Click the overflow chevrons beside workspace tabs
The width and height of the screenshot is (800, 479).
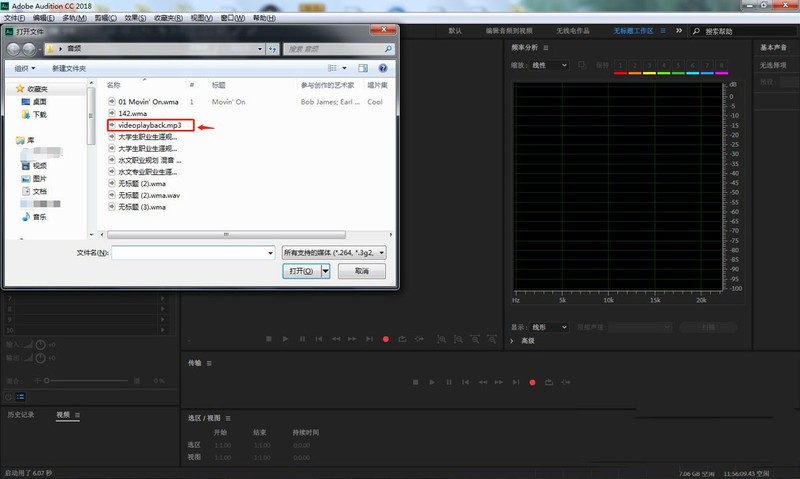tap(677, 31)
